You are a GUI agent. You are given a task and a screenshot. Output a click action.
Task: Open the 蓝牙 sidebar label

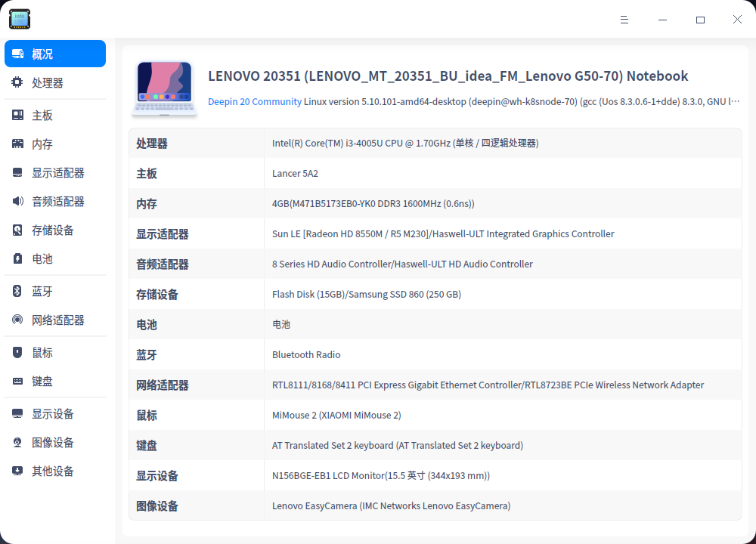click(x=42, y=292)
